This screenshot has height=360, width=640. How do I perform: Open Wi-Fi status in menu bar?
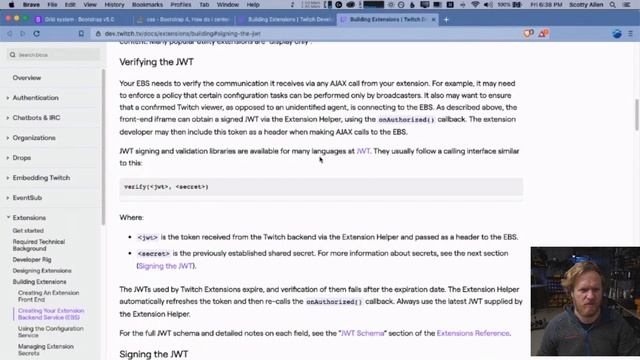(475, 5)
